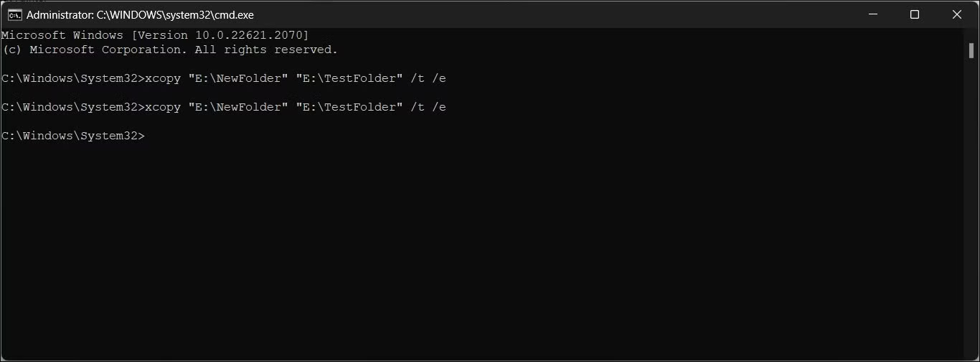Click "xcopy" in the first command
Viewport: 980px width, 362px height.
click(x=163, y=78)
